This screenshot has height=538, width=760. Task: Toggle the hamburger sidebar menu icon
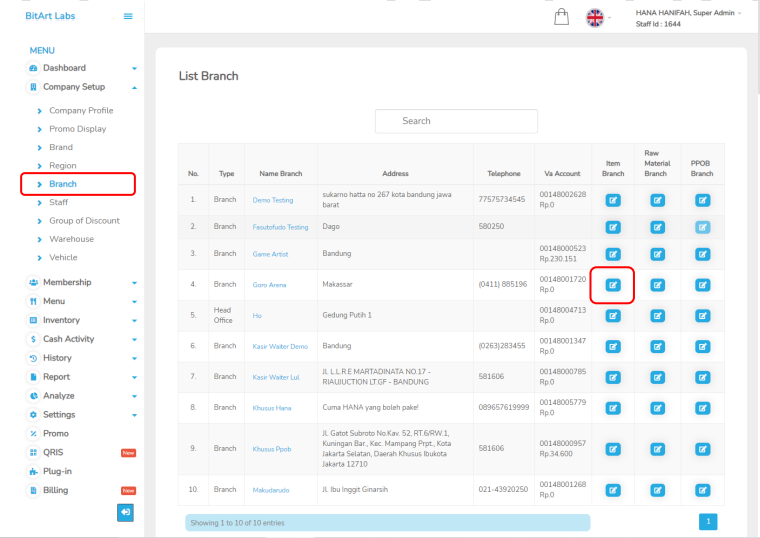pos(127,16)
